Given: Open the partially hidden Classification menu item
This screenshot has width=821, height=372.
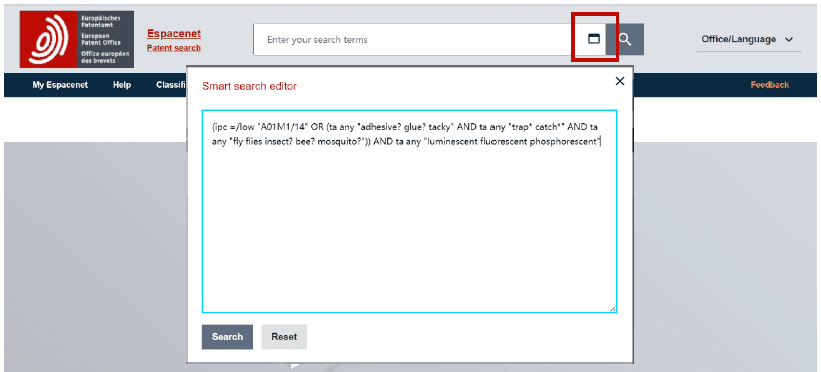Looking at the screenshot, I should (x=171, y=85).
